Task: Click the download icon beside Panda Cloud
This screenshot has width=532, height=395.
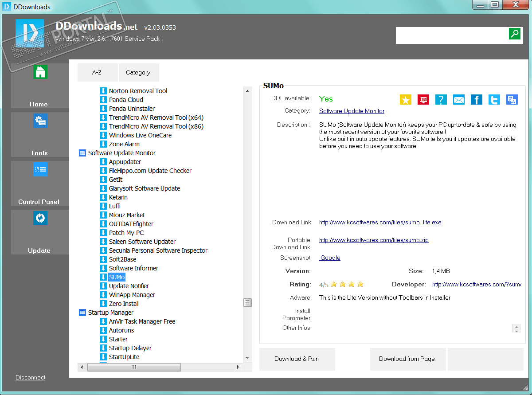Action: click(x=103, y=100)
